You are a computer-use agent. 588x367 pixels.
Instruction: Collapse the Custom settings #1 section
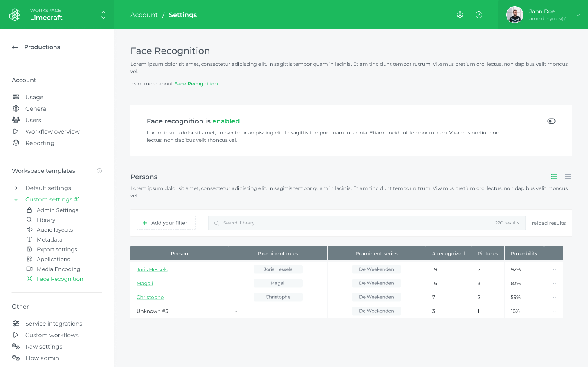[16, 199]
